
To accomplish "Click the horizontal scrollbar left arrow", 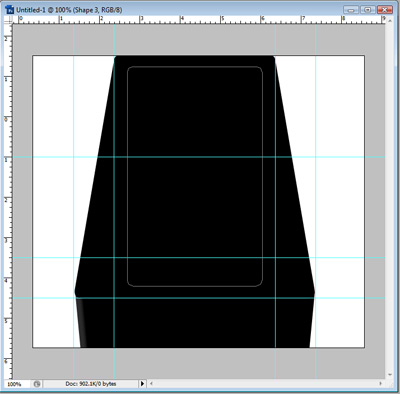I will (x=151, y=384).
